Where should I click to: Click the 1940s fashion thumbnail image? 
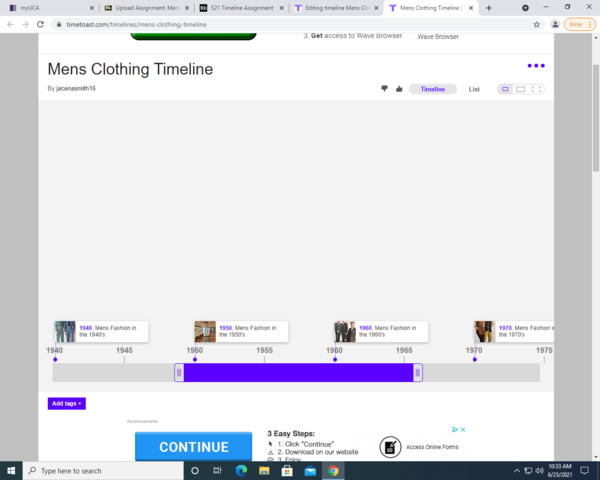(x=65, y=331)
